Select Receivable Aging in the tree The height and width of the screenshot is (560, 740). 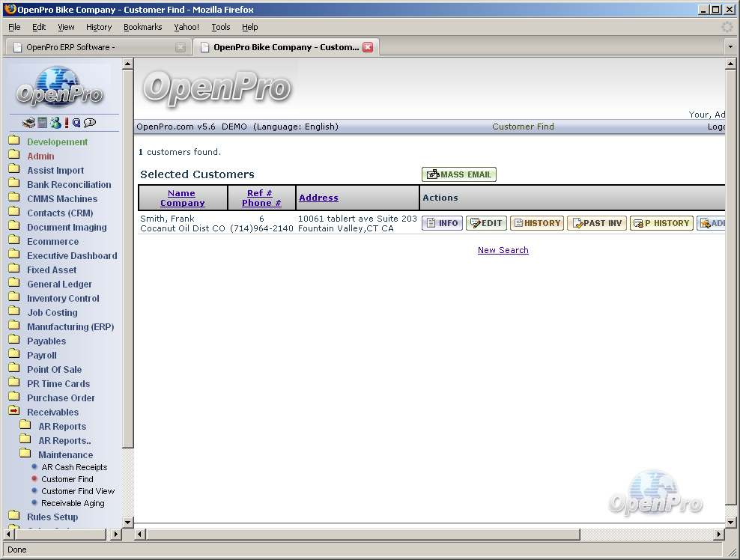coord(73,503)
